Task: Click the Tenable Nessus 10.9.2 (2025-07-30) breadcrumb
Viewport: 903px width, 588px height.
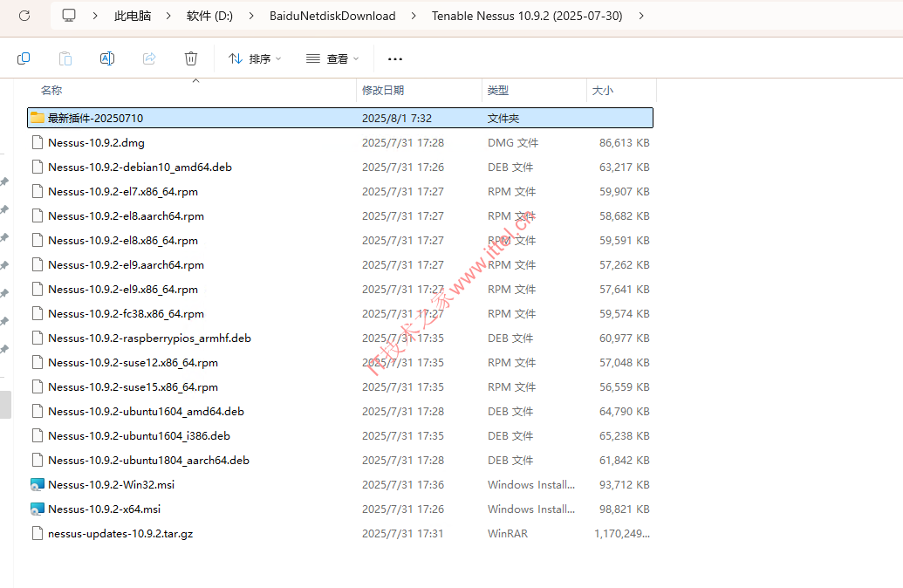Action: coord(527,16)
